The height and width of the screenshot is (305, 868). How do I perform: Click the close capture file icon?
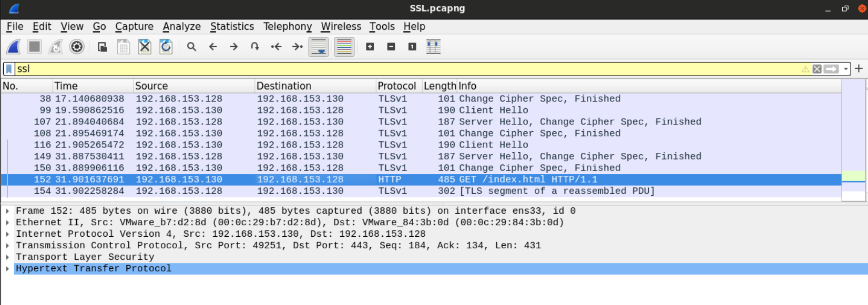(145, 47)
